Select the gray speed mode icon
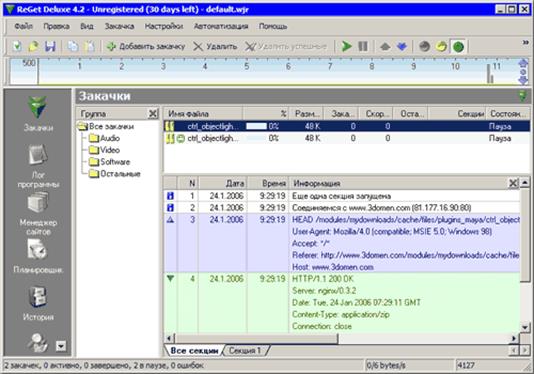534x374 pixels. pos(424,46)
